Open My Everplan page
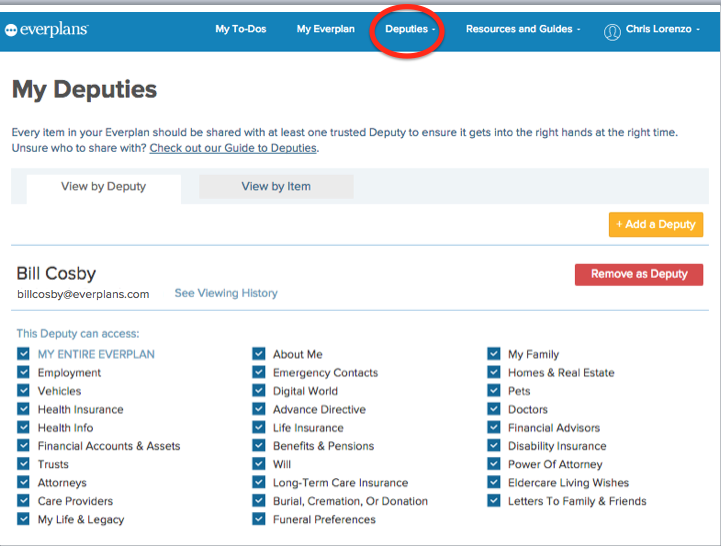The height and width of the screenshot is (546, 721). pos(325,29)
